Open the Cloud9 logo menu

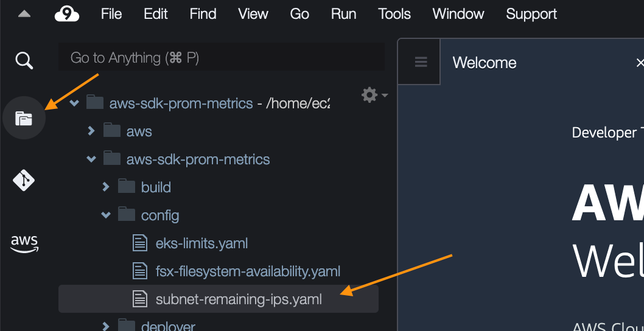point(66,14)
